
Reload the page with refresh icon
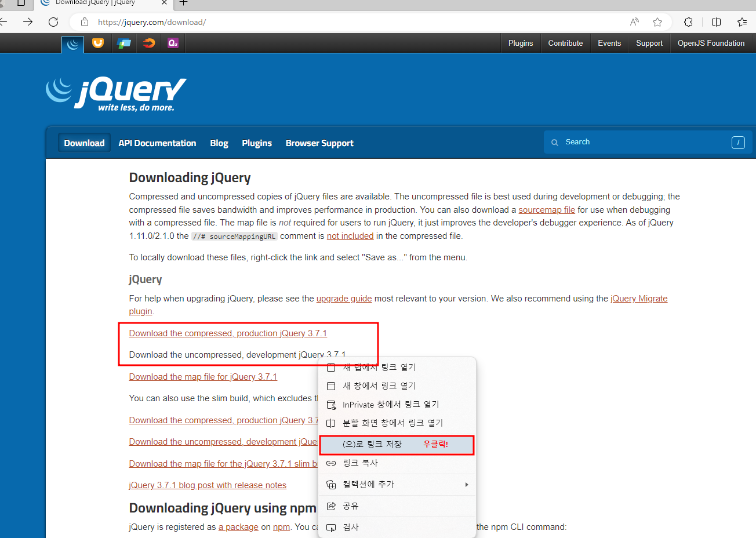pos(53,22)
